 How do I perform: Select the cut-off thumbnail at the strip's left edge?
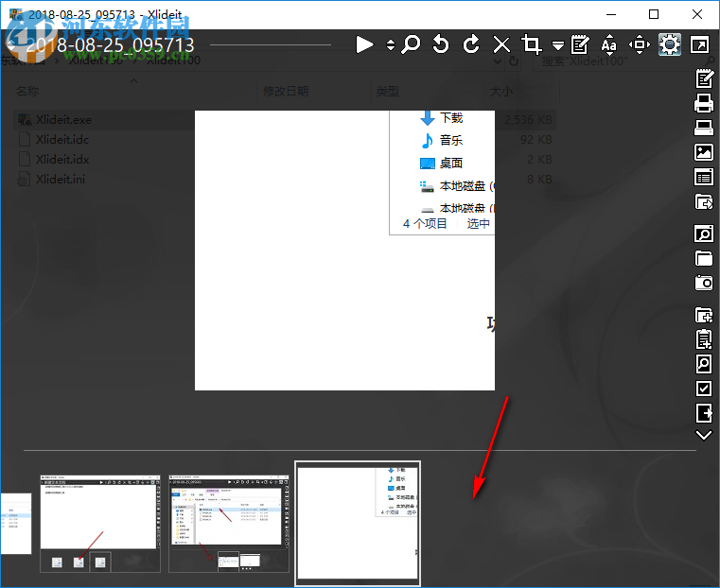pos(16,524)
